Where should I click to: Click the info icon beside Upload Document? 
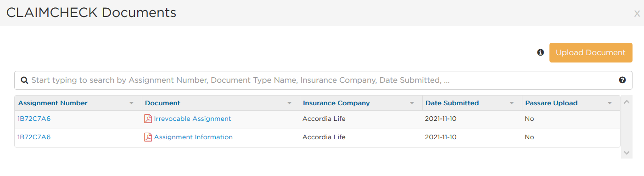coord(540,52)
